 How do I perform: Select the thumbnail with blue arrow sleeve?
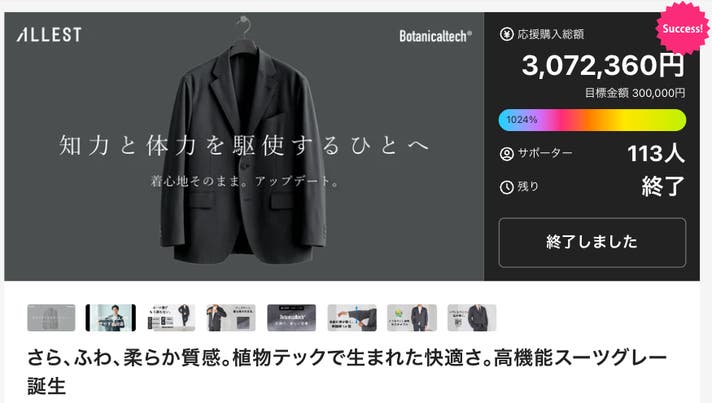pyautogui.click(x=352, y=318)
